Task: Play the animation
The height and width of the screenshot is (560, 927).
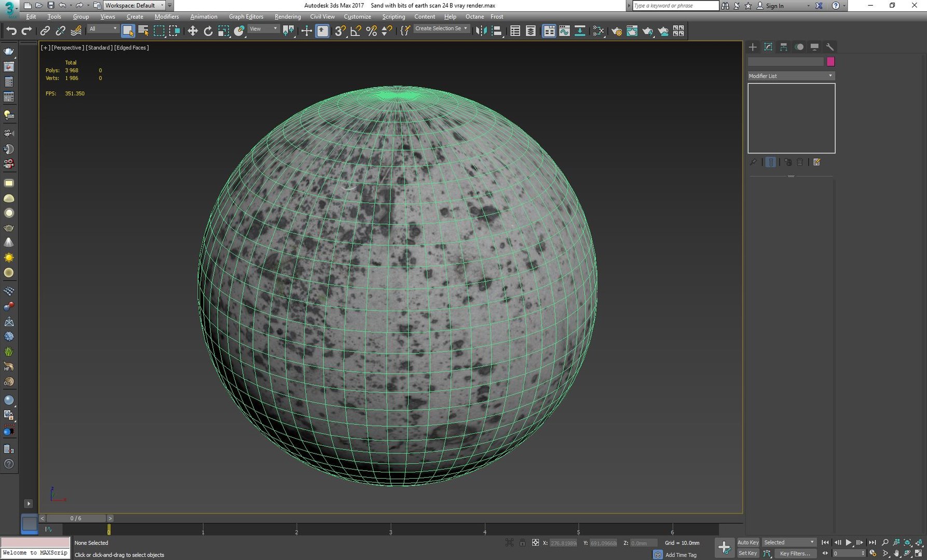Action: point(849,542)
